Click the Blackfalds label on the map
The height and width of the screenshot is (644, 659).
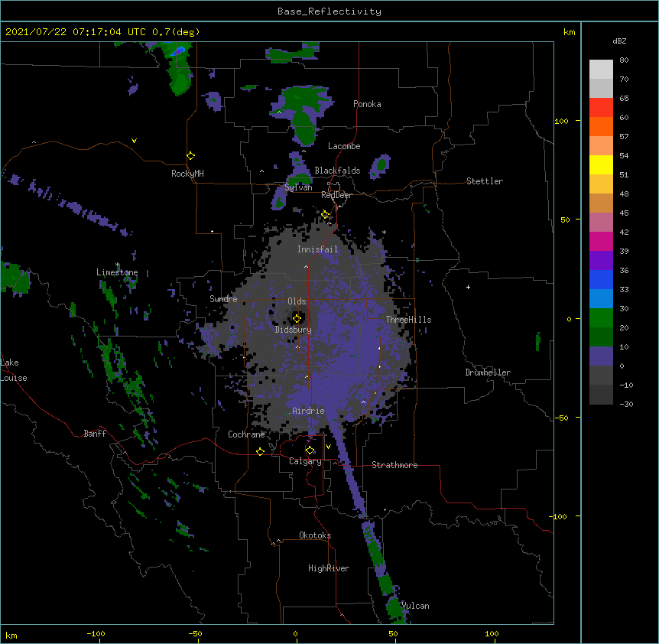click(337, 171)
